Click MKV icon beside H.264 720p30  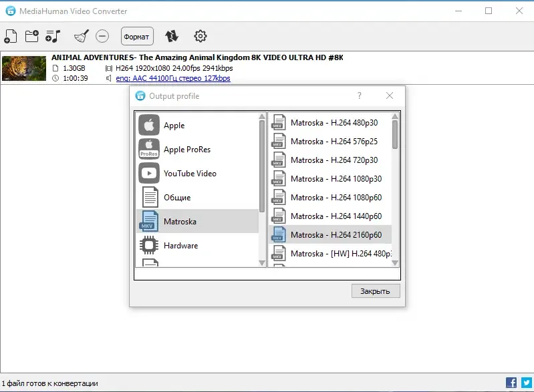pyautogui.click(x=278, y=160)
